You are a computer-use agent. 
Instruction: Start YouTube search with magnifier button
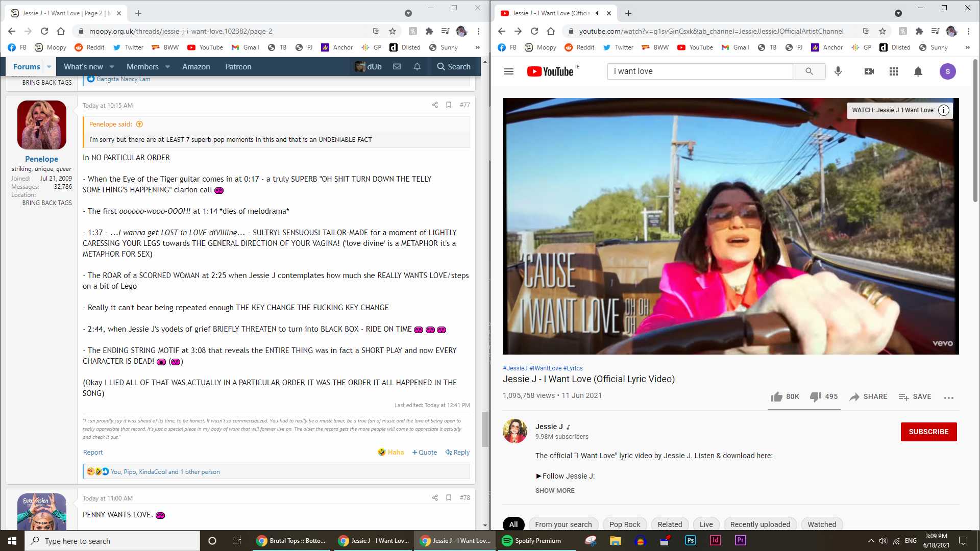tap(809, 71)
